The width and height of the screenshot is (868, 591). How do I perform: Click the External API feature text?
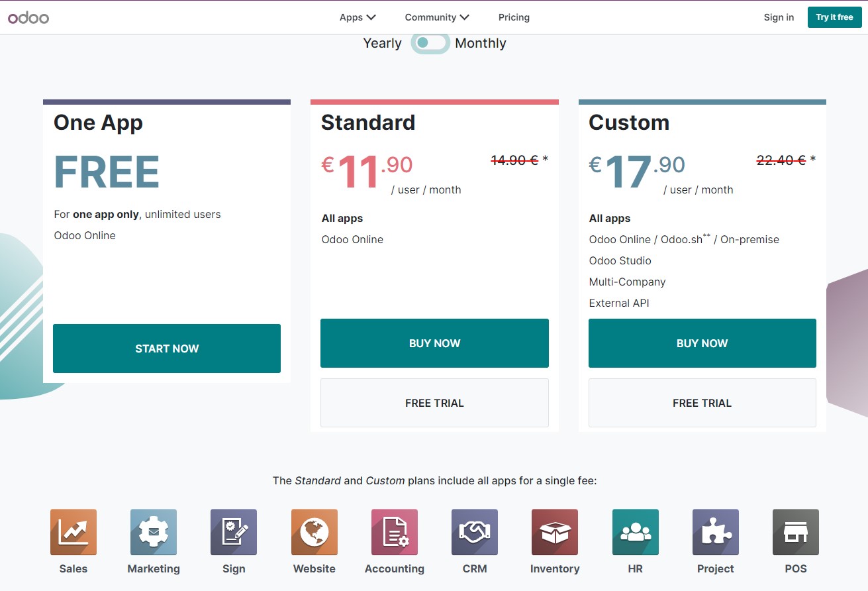(619, 303)
